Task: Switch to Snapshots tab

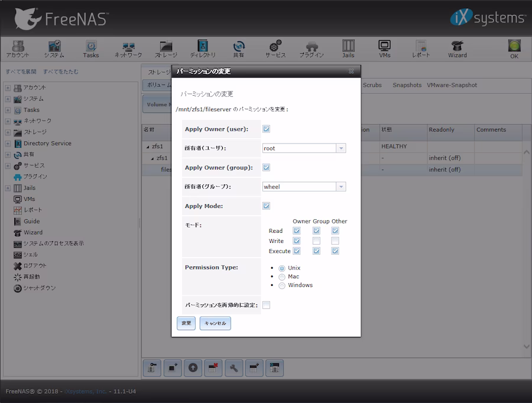Action: click(x=407, y=85)
